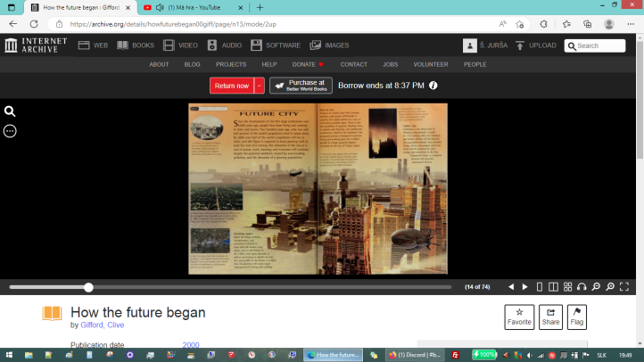
Task: Open browser extensions icon
Action: (x=544, y=24)
